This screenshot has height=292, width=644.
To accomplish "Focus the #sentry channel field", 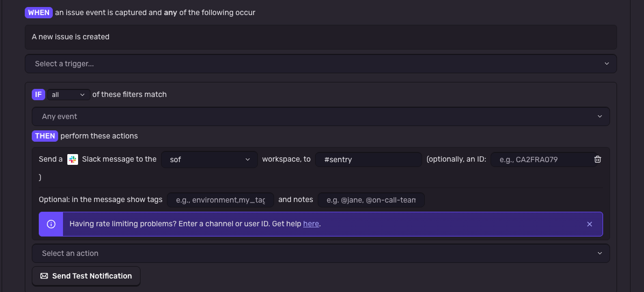I will point(368,159).
